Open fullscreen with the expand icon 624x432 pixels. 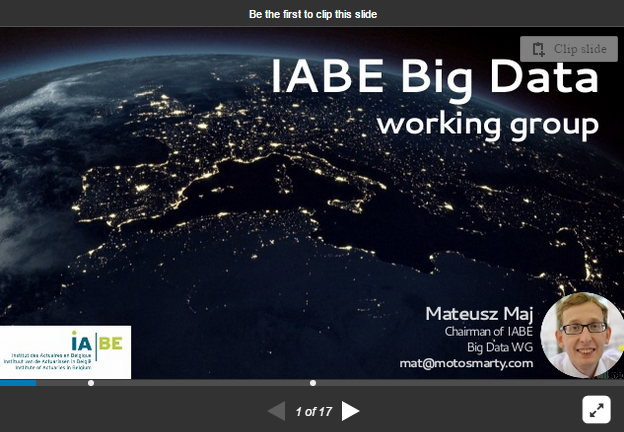click(597, 409)
